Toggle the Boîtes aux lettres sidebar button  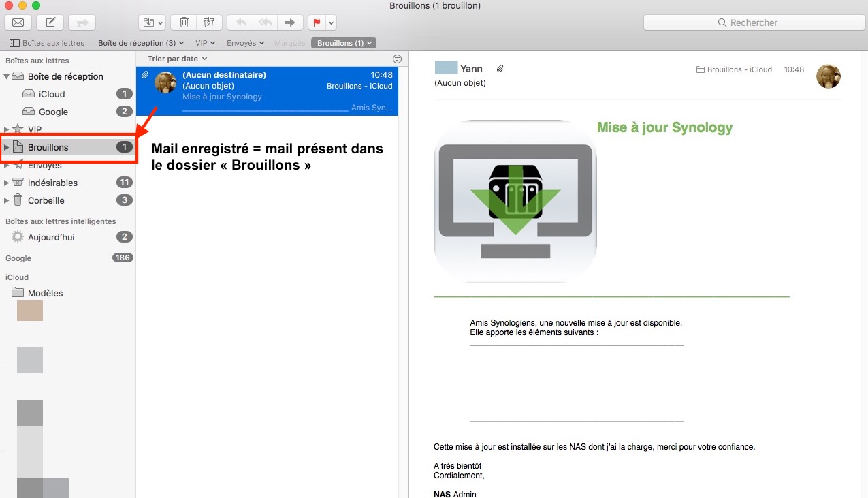point(47,43)
